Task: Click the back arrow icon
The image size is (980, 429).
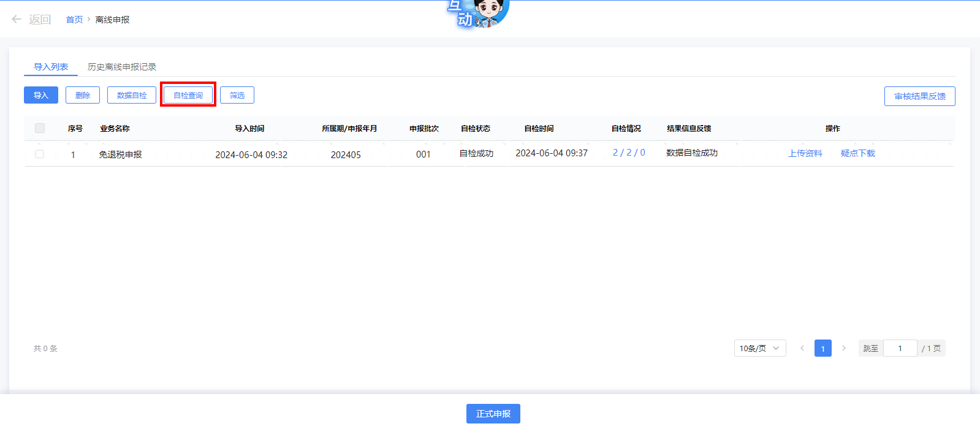Action: coord(17,20)
